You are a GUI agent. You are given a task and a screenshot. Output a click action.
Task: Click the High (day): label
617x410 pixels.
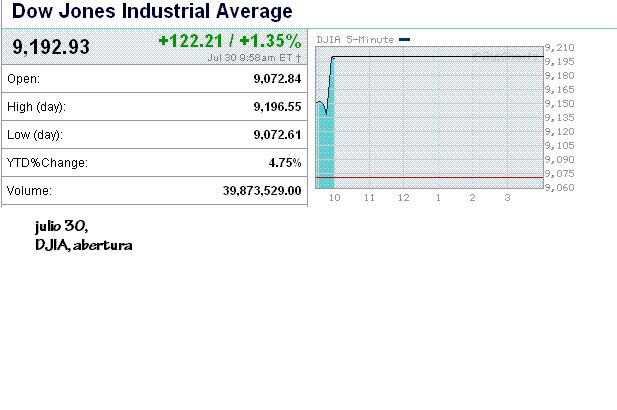pyautogui.click(x=37, y=107)
